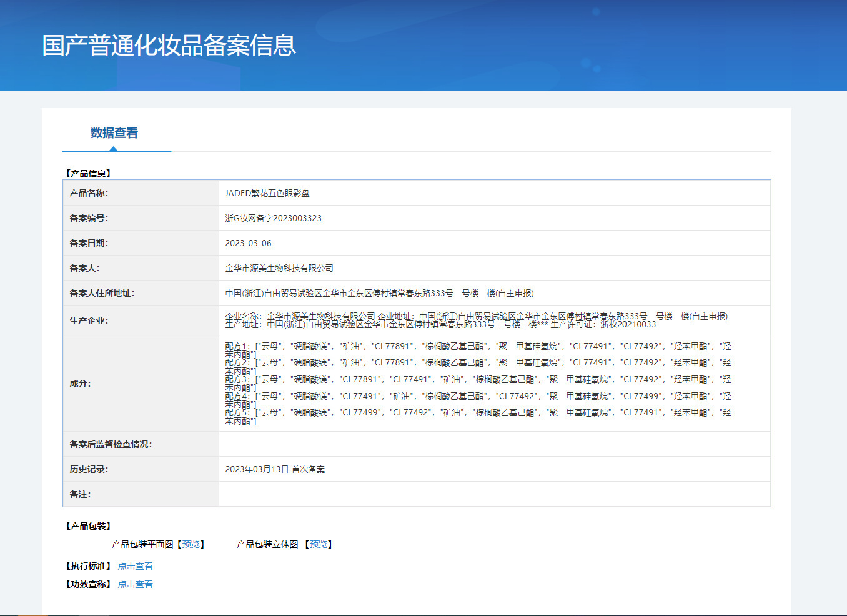
Task: Click the 【产品包装】 section heading
Action: coord(88,526)
